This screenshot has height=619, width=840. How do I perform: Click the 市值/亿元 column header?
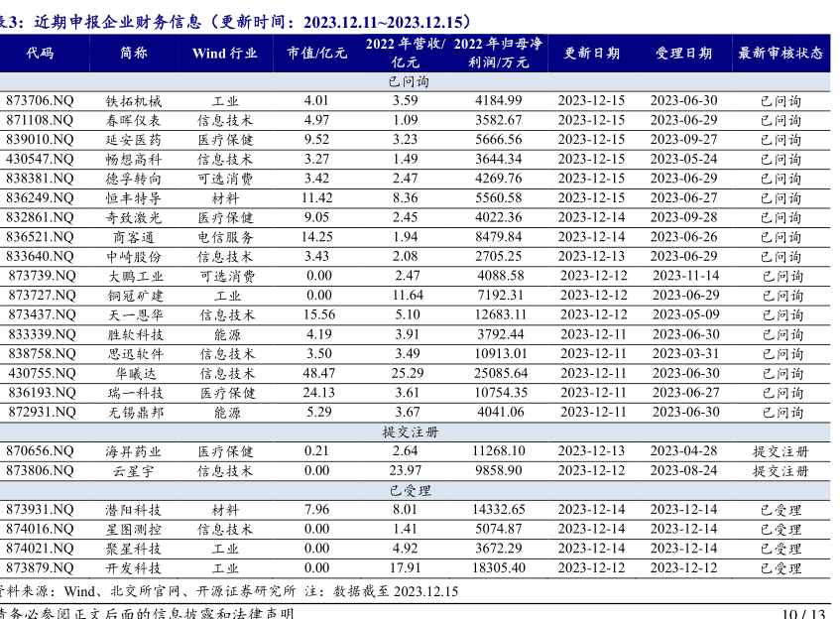tap(317, 53)
